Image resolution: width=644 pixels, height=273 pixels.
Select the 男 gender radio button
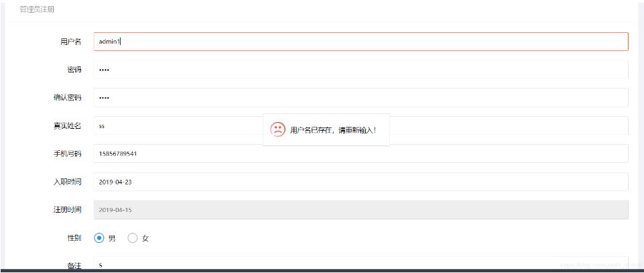click(x=99, y=238)
